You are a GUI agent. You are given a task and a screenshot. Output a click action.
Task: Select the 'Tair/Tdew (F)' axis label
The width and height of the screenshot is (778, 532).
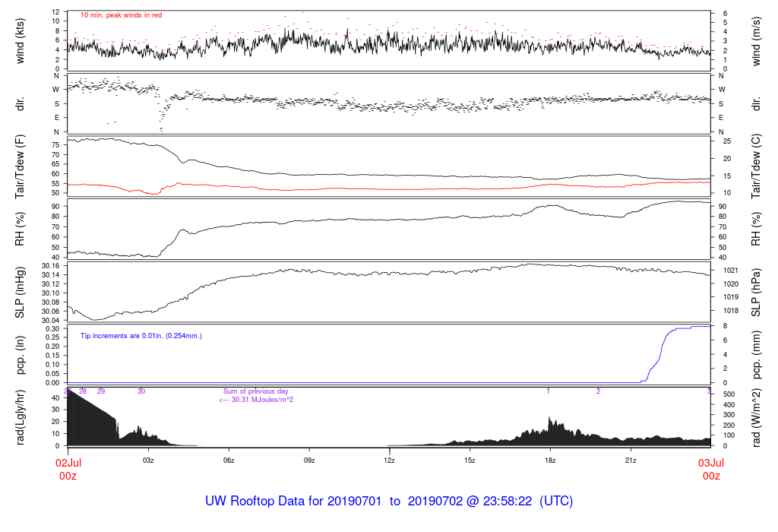coord(20,166)
